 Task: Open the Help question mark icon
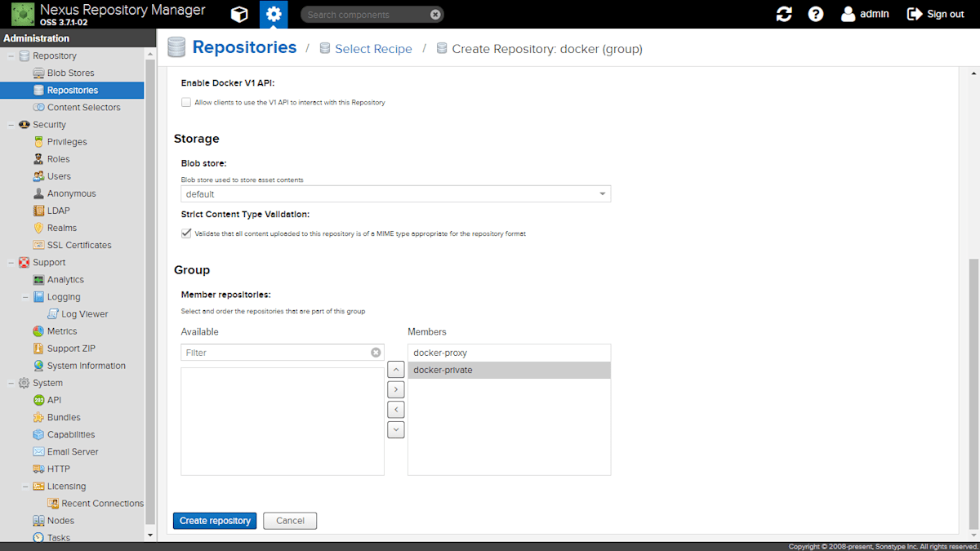point(816,14)
